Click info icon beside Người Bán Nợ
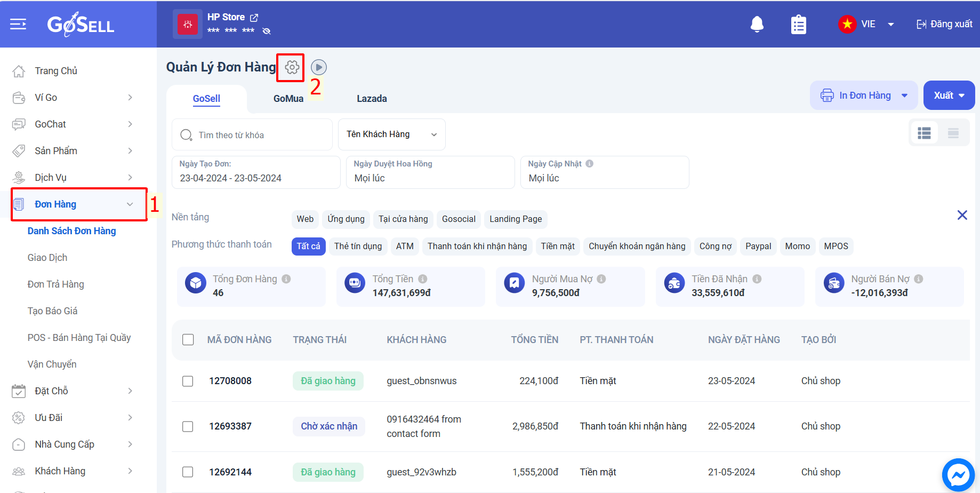This screenshot has width=980, height=493. click(x=919, y=279)
